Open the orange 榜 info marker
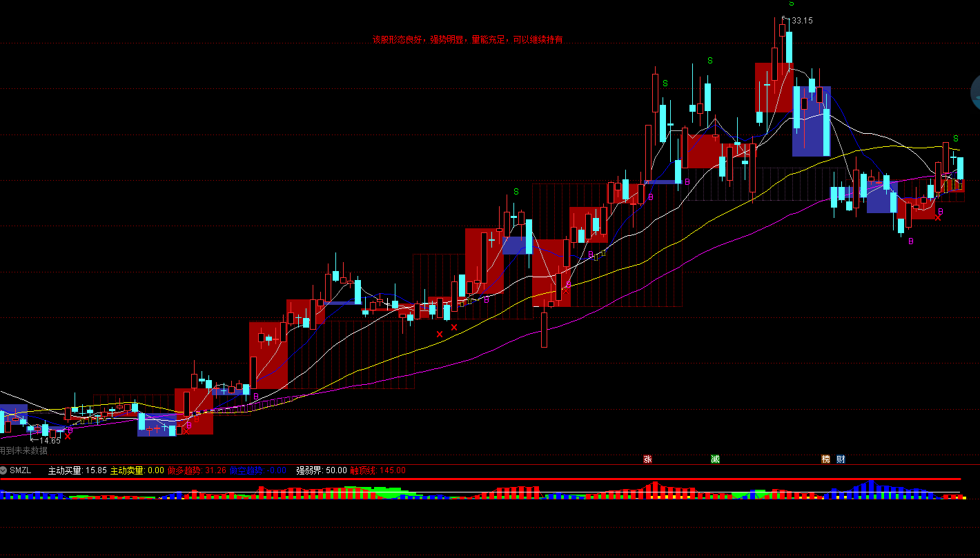This screenshot has width=980, height=558. (825, 459)
